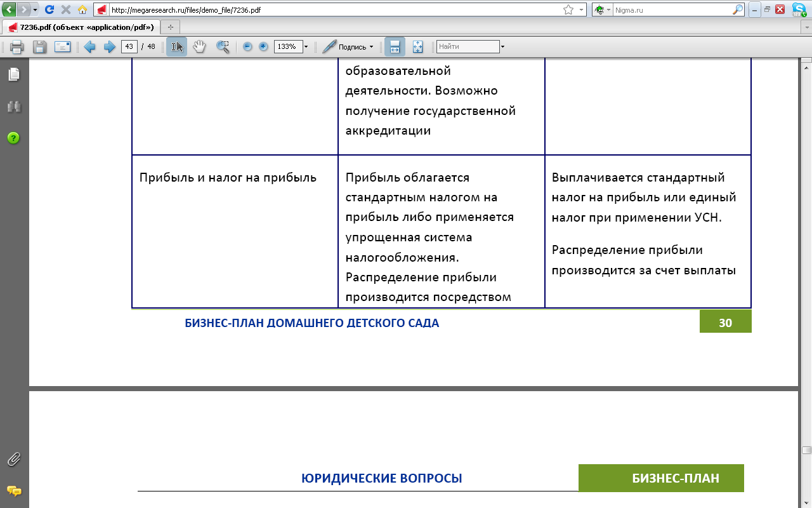Reload the current page
Viewport: 812px width, 508px height.
[49, 10]
